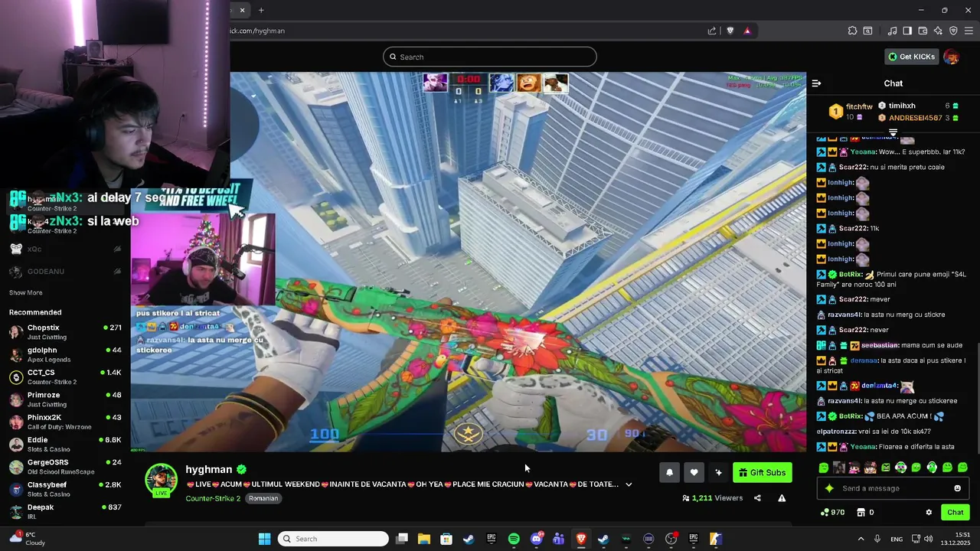Share the stream using the share icon
Image resolution: width=980 pixels, height=551 pixels.
click(x=757, y=498)
